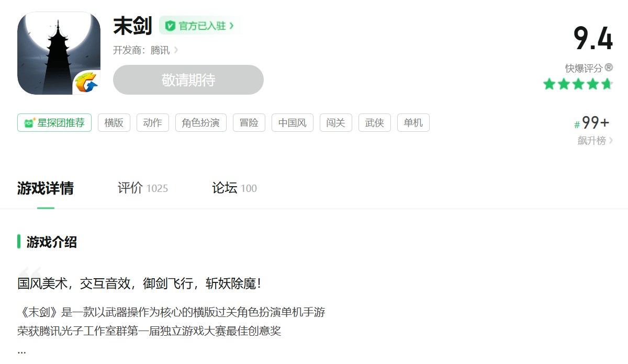Select the 武侠 tag
The image size is (628, 364).
375,123
